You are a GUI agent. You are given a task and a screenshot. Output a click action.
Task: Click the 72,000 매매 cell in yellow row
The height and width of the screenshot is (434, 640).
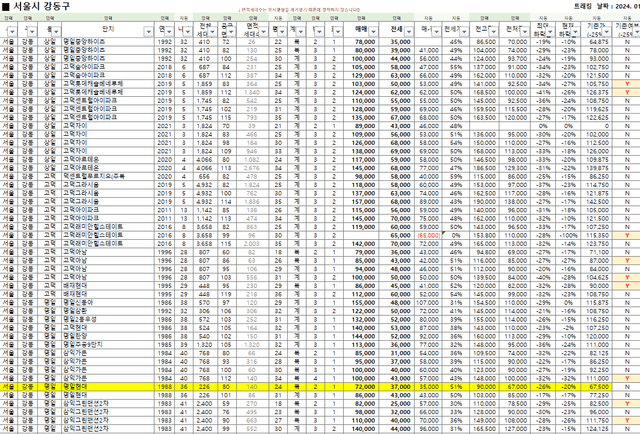tap(361, 387)
